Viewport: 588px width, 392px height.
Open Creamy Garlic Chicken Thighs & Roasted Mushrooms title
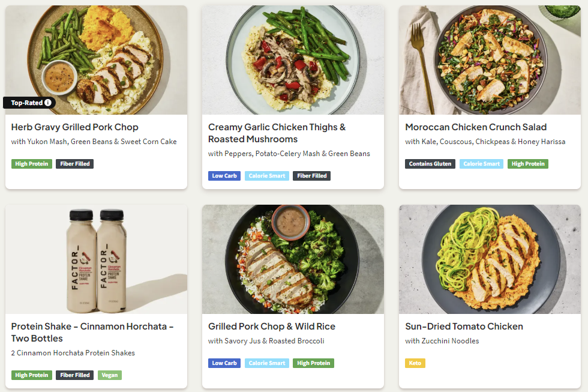point(277,133)
